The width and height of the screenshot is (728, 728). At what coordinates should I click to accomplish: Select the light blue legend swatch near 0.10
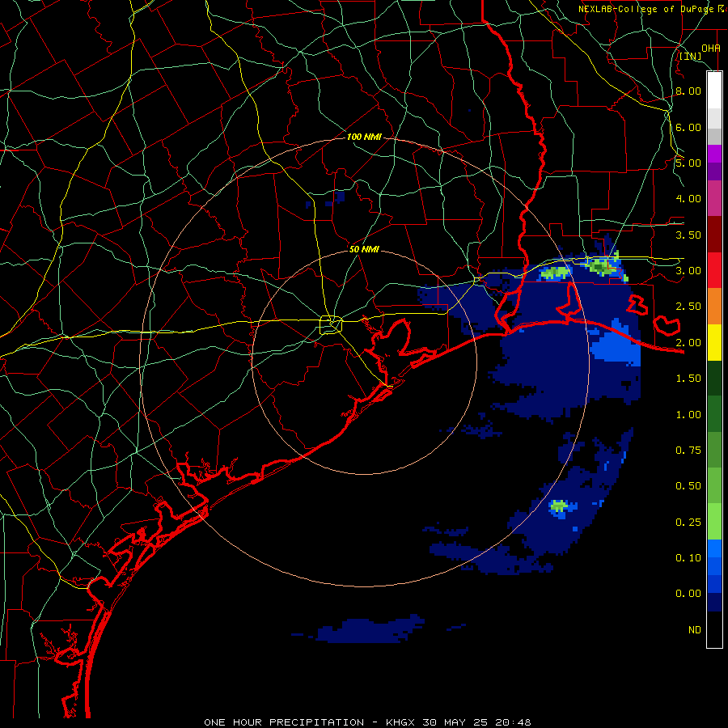click(x=714, y=548)
